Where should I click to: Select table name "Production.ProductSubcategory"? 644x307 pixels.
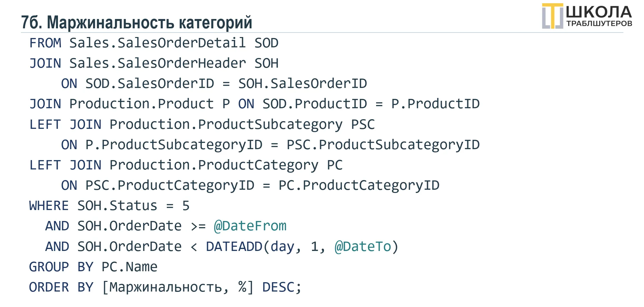tap(226, 125)
